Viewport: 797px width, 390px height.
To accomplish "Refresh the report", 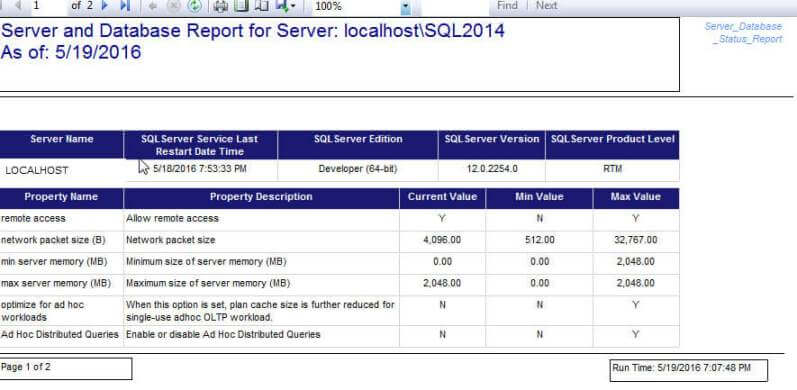I will [194, 6].
